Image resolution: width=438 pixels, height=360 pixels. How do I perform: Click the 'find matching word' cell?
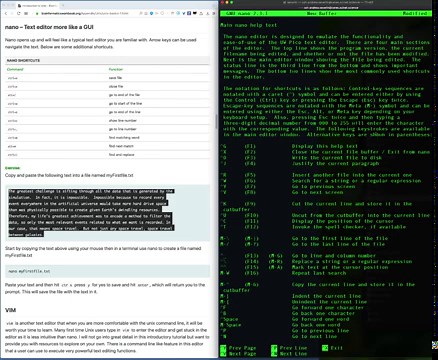click(x=124, y=138)
